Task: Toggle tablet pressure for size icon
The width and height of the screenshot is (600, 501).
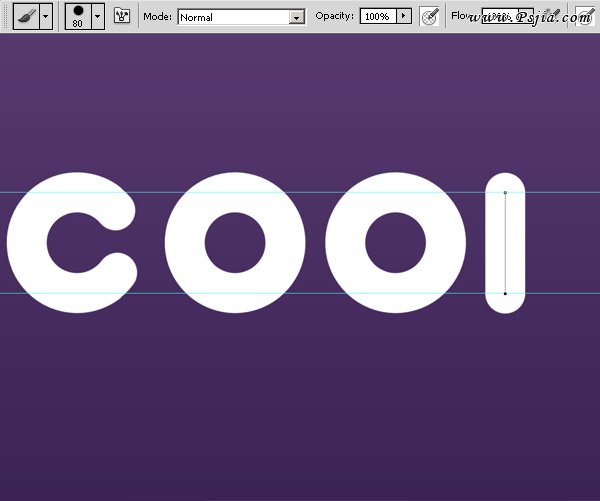Action: tap(584, 16)
